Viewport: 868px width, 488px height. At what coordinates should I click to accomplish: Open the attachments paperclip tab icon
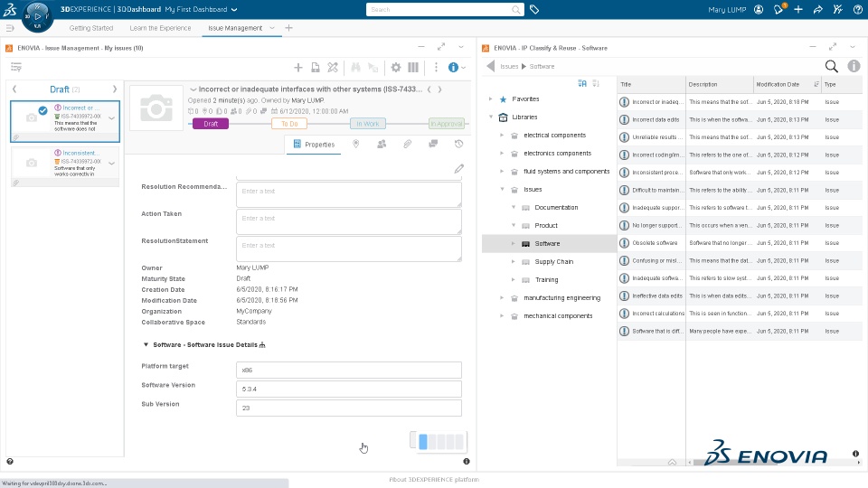pyautogui.click(x=408, y=144)
